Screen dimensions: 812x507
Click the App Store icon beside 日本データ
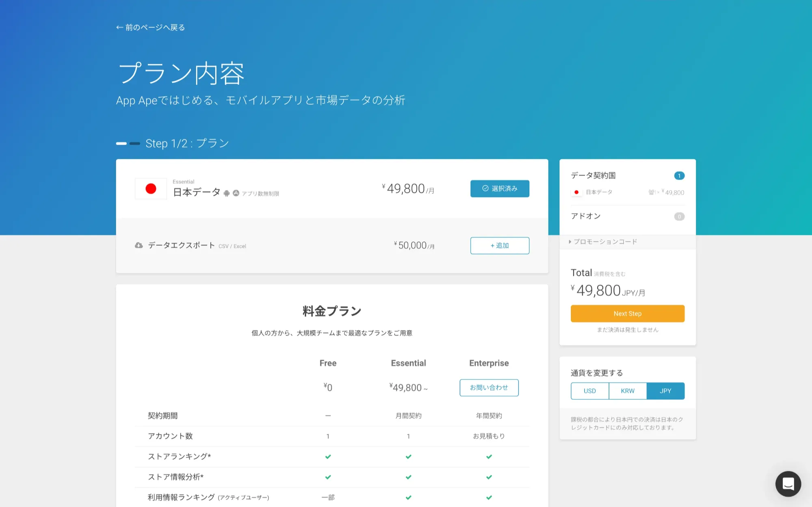236,193
